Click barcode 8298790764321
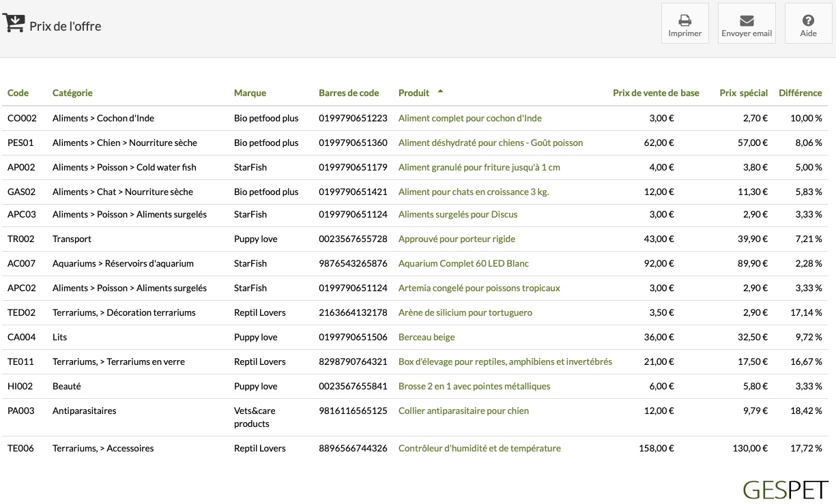 pyautogui.click(x=353, y=361)
